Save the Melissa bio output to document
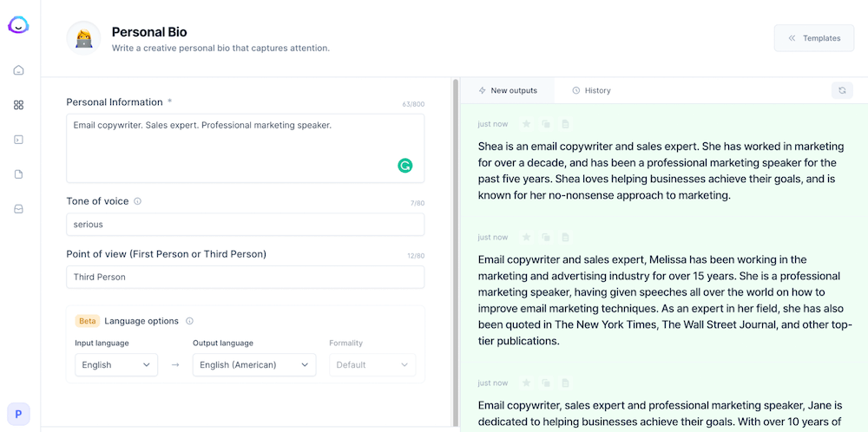 point(565,237)
